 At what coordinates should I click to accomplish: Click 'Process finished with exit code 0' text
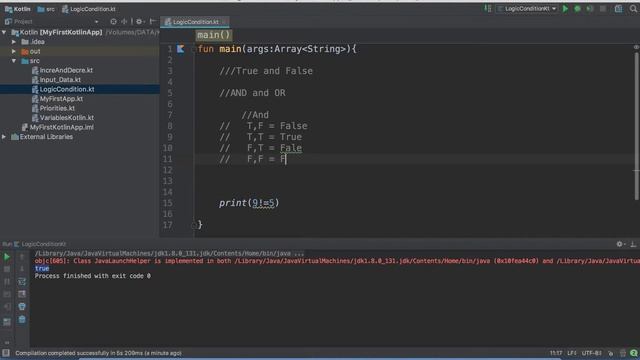pos(93,276)
